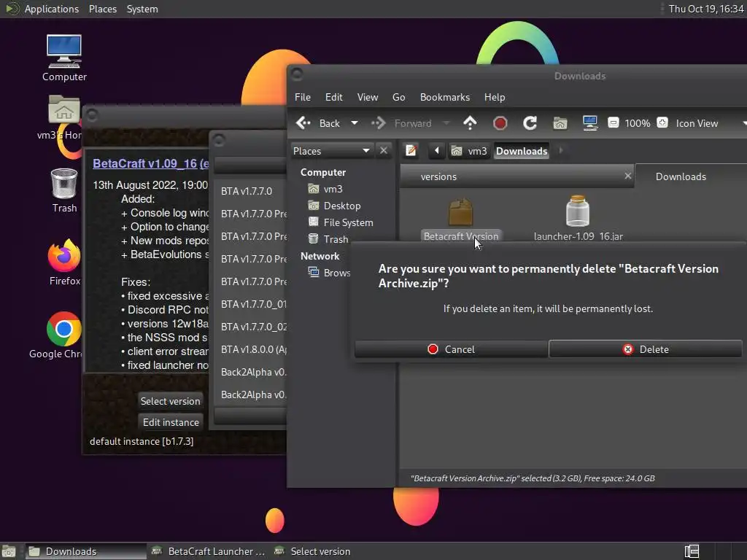Toggle the location edit pencil icon
Screen dimensions: 747x560
tap(411, 151)
